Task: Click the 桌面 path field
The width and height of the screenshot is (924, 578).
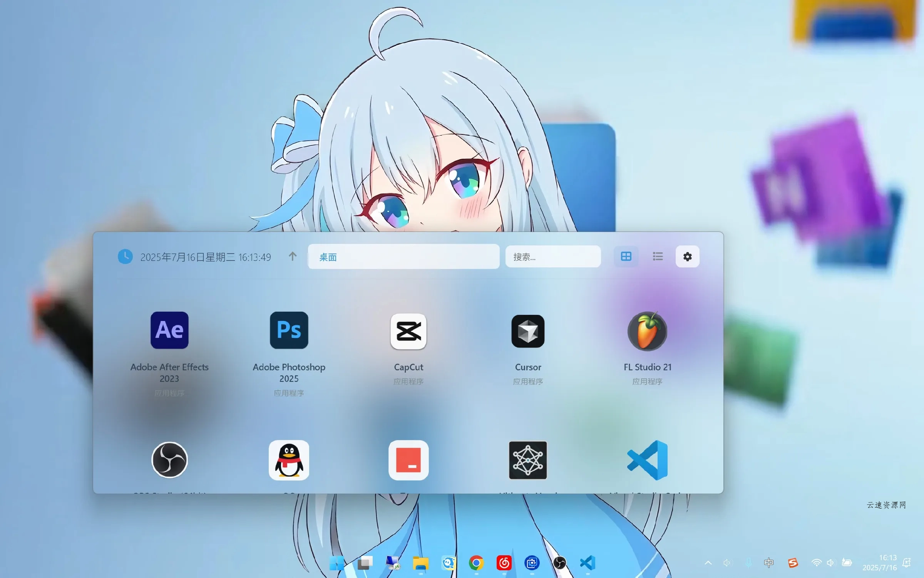Action: point(403,257)
